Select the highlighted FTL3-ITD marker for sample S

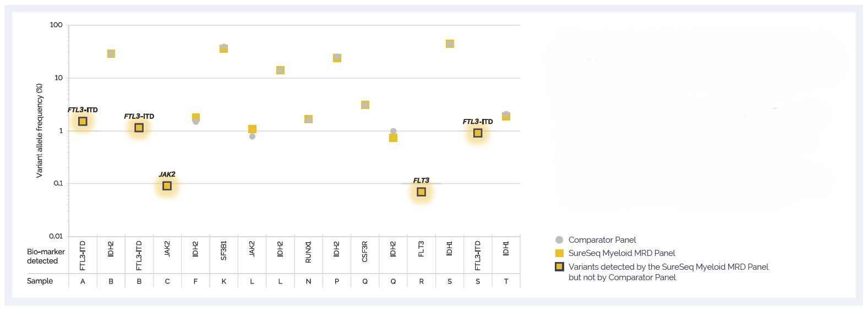[x=478, y=133]
